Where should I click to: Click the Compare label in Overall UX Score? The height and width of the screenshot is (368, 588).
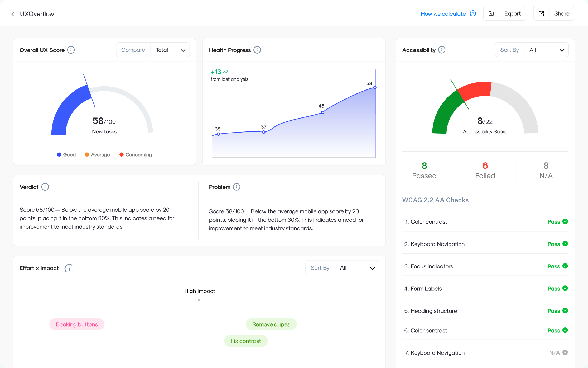pyautogui.click(x=133, y=50)
